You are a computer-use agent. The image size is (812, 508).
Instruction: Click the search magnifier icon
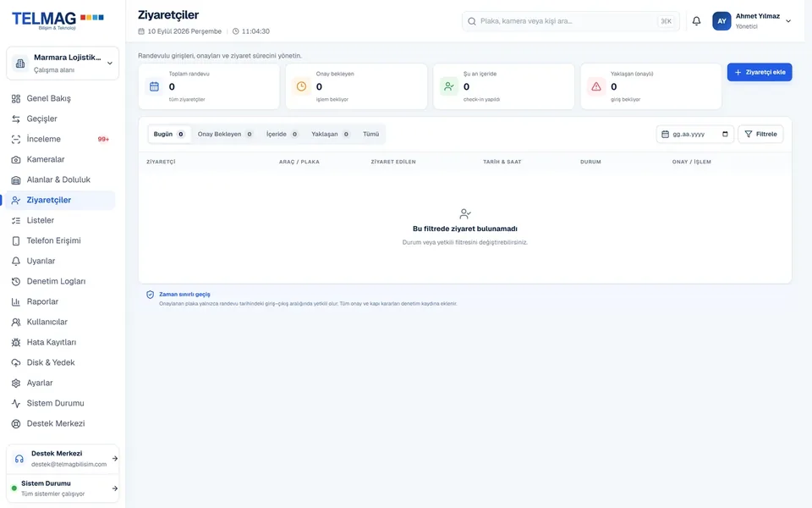point(472,21)
